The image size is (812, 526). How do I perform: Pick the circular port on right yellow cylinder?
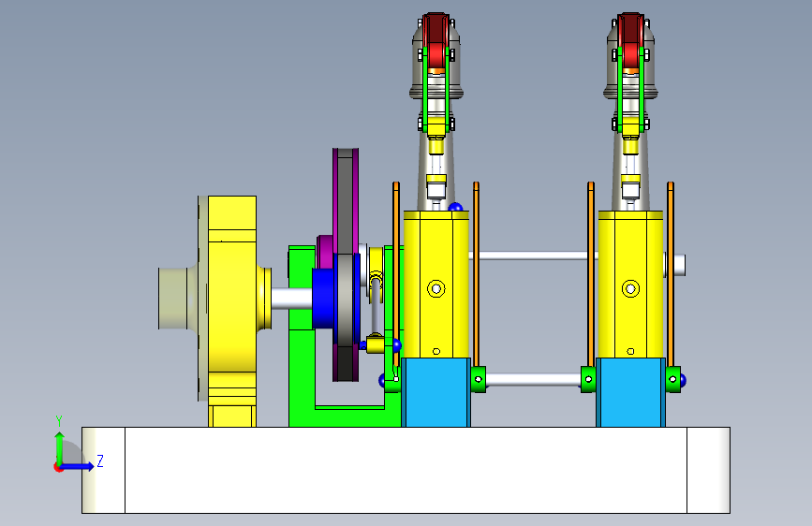tap(630, 289)
